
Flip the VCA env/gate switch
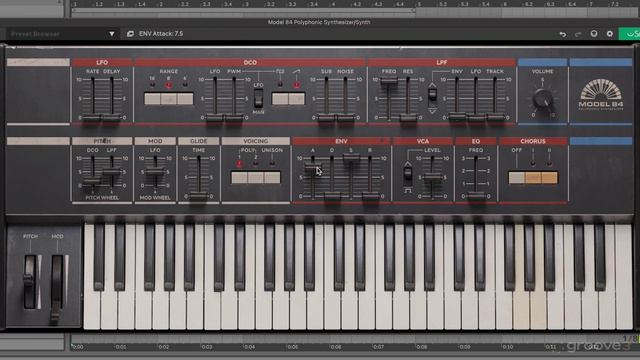408,173
